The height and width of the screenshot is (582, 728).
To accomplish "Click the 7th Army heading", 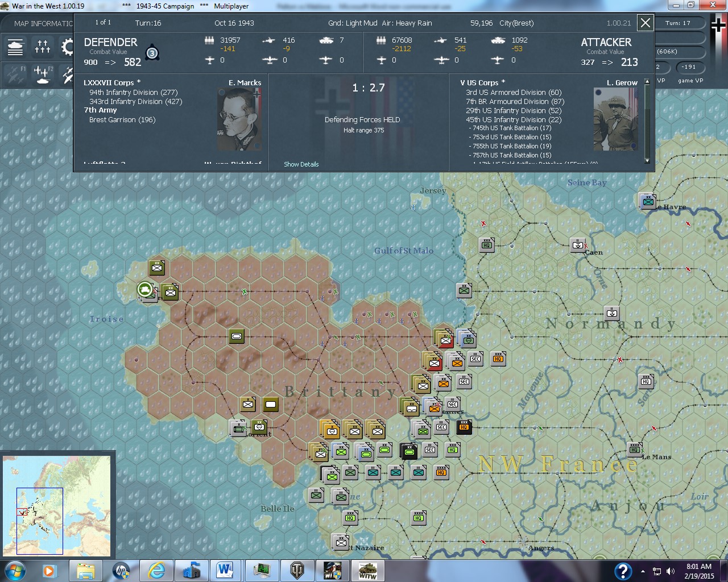I will point(100,110).
